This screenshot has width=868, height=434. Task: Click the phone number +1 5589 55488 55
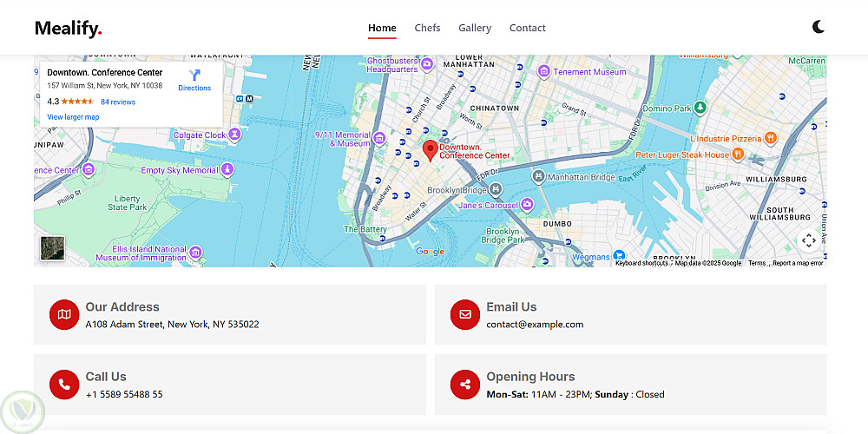[124, 394]
